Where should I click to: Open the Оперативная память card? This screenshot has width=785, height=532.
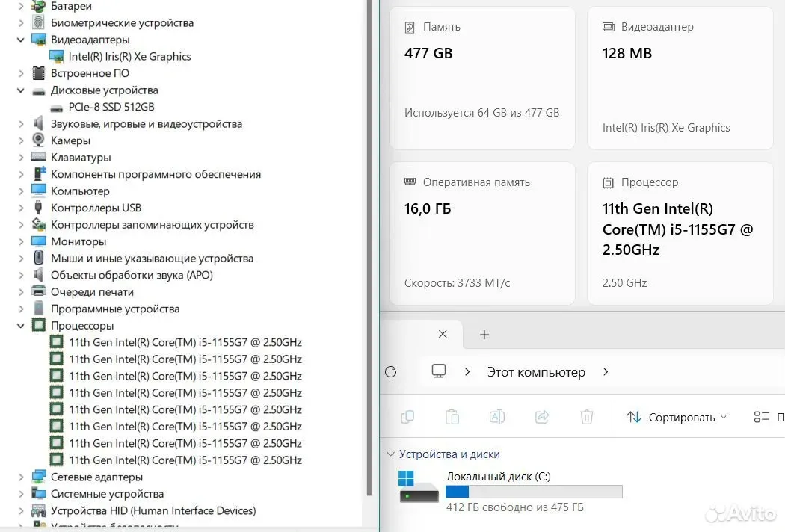coord(482,233)
